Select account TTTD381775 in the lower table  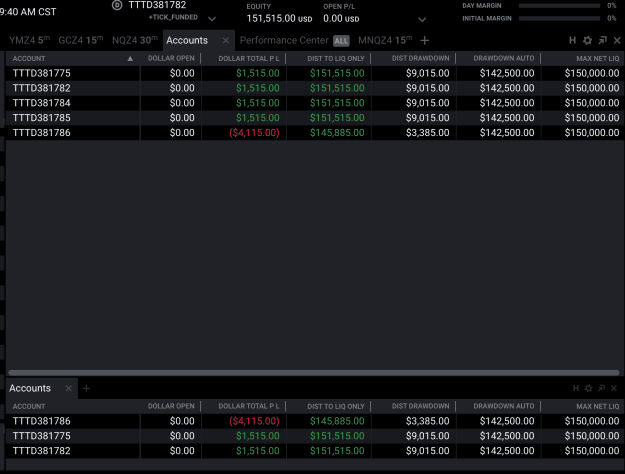[41, 436]
